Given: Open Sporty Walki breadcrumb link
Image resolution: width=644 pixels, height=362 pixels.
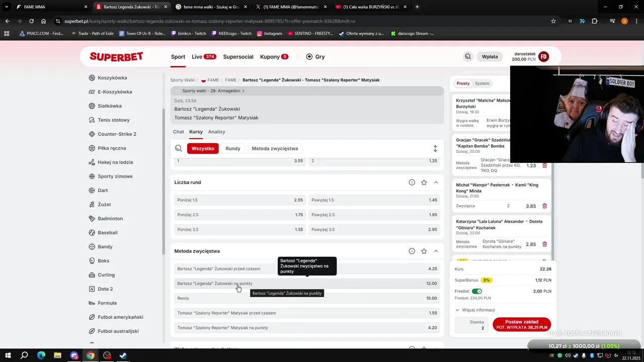Looking at the screenshot, I should coord(182,80).
